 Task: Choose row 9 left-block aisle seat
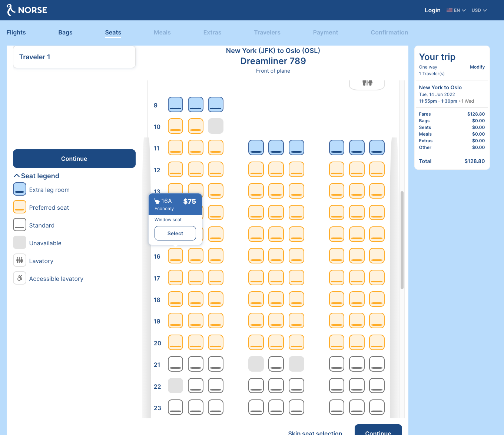click(x=216, y=104)
